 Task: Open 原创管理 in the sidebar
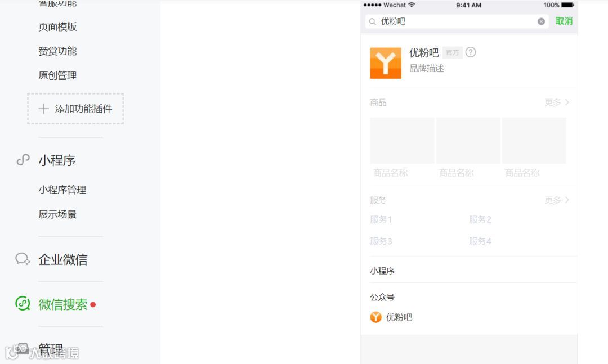(x=57, y=75)
